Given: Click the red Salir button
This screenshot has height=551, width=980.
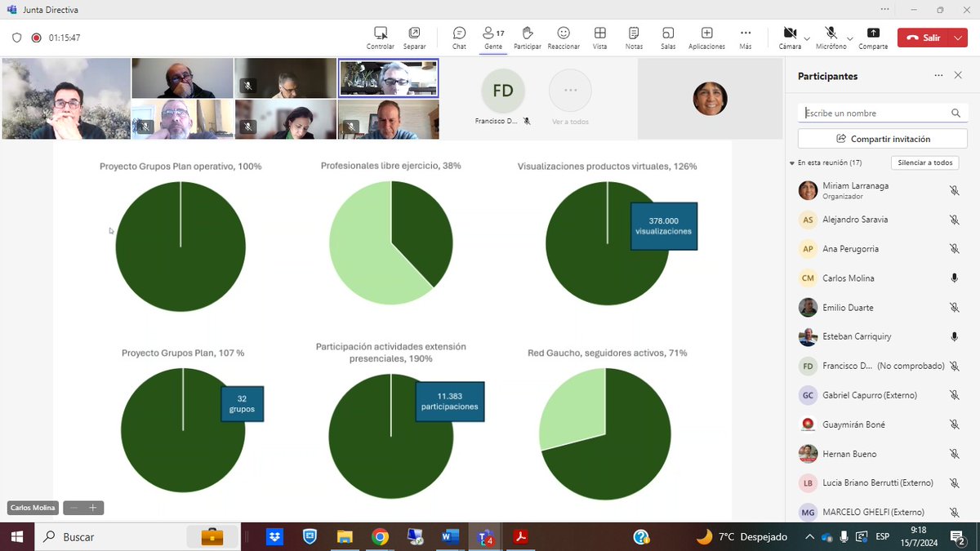Looking at the screenshot, I should point(924,38).
